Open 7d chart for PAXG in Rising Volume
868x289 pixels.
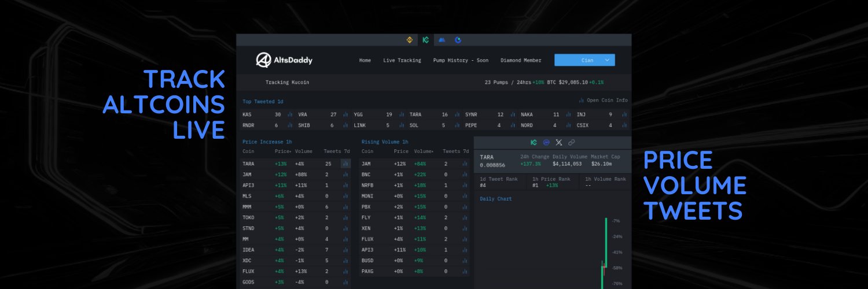[465, 271]
